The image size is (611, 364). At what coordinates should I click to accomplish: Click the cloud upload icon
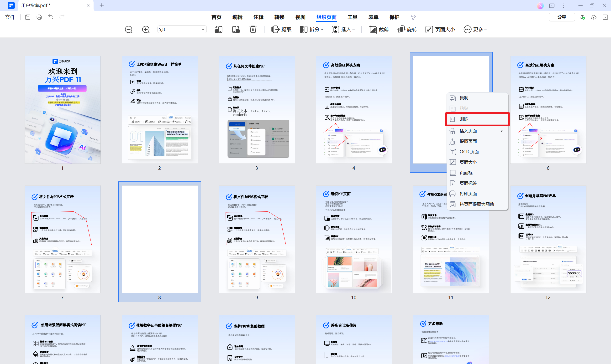[594, 17]
